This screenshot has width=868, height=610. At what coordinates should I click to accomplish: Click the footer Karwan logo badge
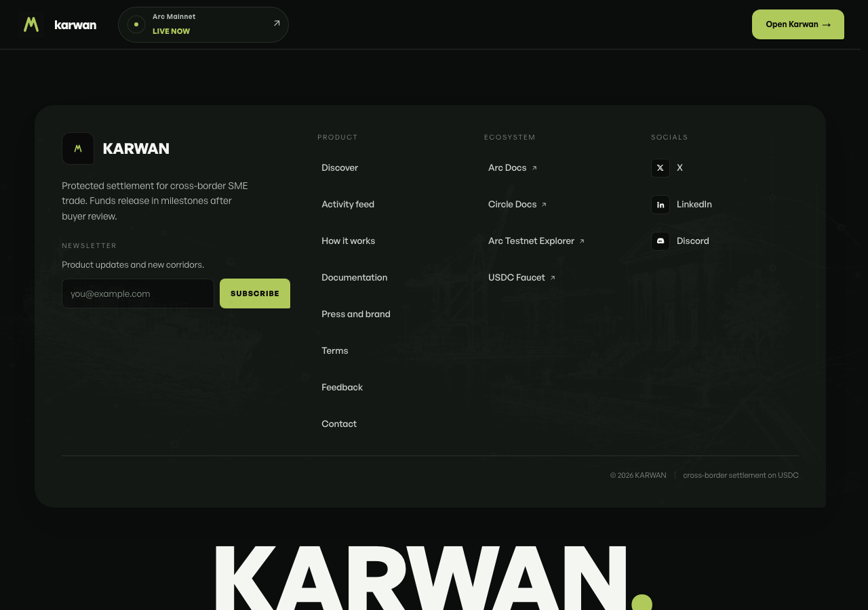[78, 148]
